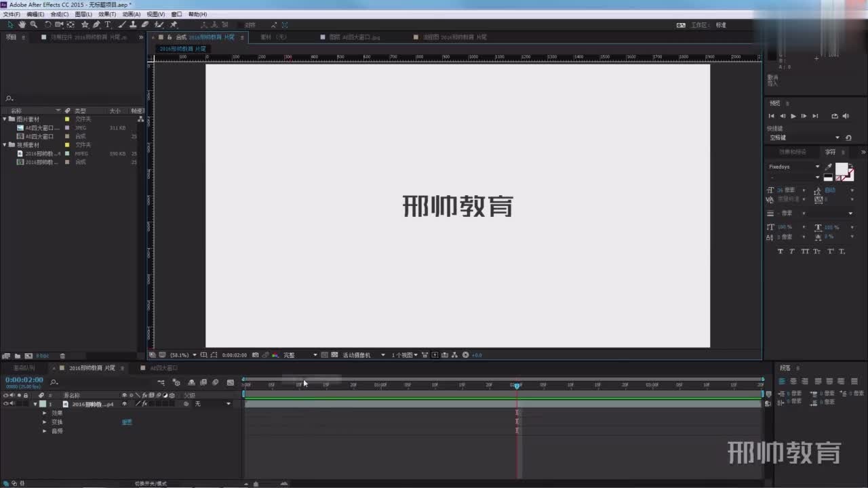Toggle video eye for layer 1
Viewport: 868px width, 488px height.
5,404
